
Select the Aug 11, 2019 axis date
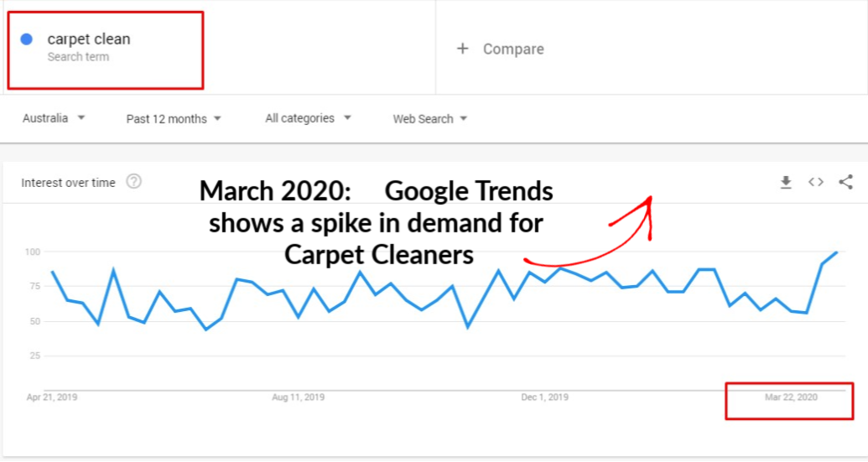click(298, 397)
